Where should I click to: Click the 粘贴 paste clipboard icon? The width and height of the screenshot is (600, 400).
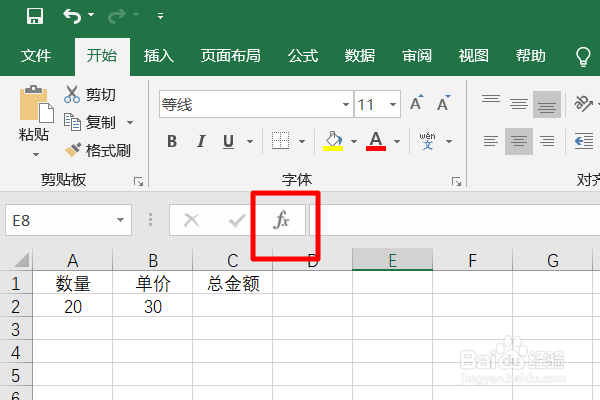36,104
